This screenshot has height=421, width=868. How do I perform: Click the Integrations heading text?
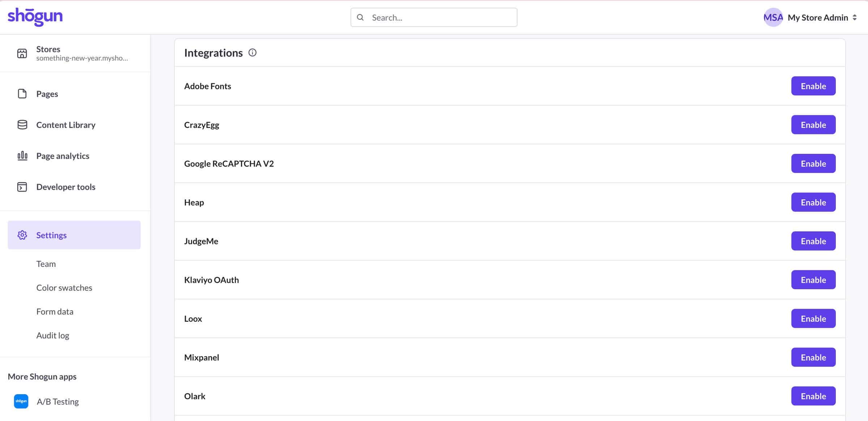[213, 53]
